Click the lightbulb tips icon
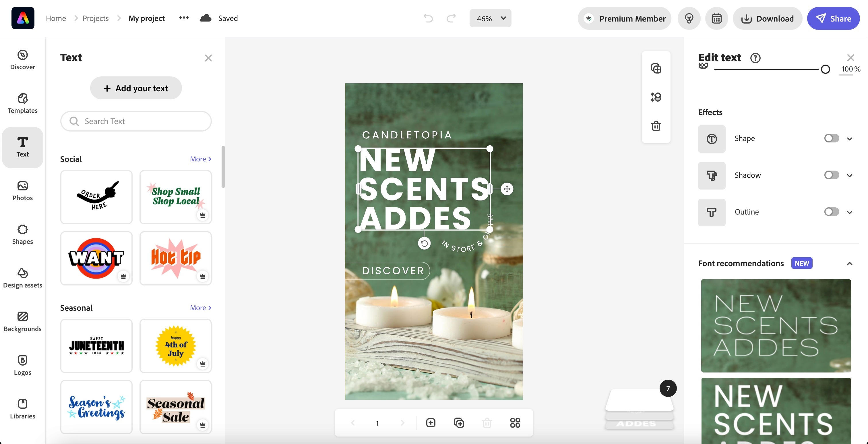Viewport: 868px width, 444px height. pos(689,19)
